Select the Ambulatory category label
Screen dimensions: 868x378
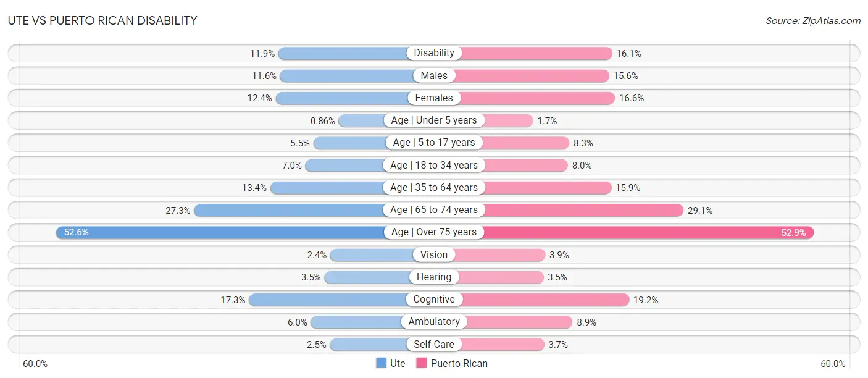pos(434,322)
